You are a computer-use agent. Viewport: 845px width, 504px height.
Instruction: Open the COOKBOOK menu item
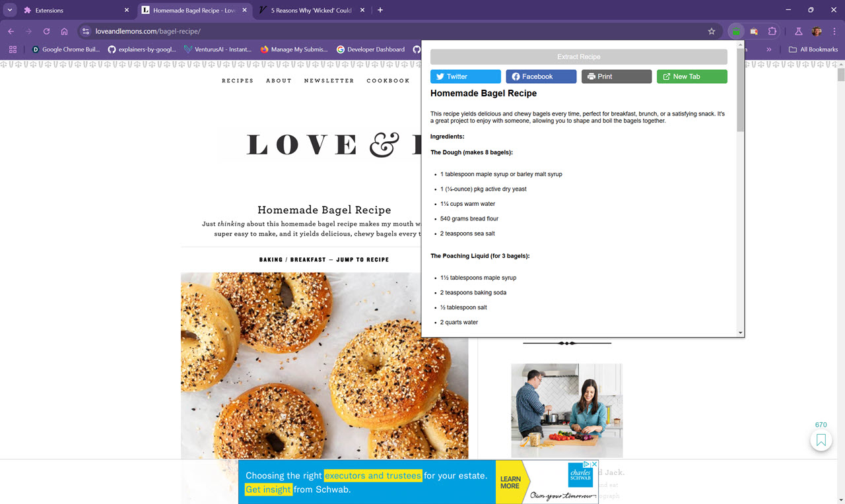388,80
